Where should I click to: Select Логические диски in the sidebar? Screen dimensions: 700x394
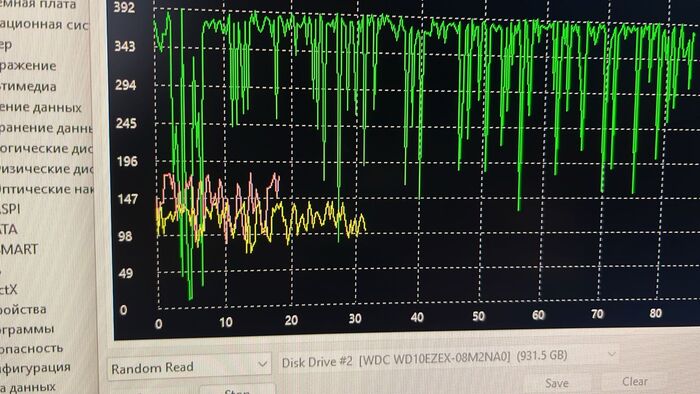pyautogui.click(x=46, y=148)
